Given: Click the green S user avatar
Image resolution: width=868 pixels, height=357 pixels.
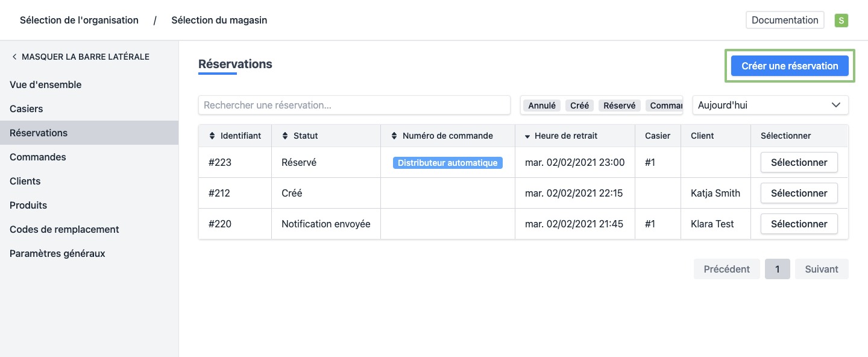Looking at the screenshot, I should pos(841,21).
